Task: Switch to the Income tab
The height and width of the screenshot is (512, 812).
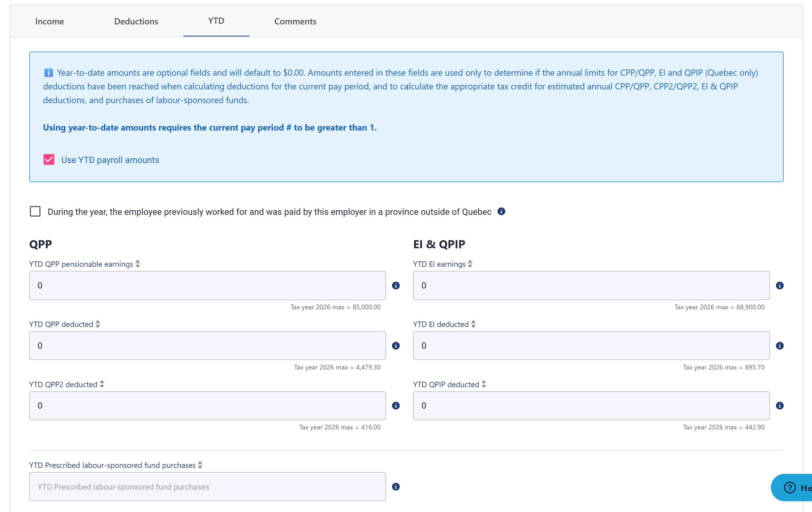Action: tap(49, 21)
